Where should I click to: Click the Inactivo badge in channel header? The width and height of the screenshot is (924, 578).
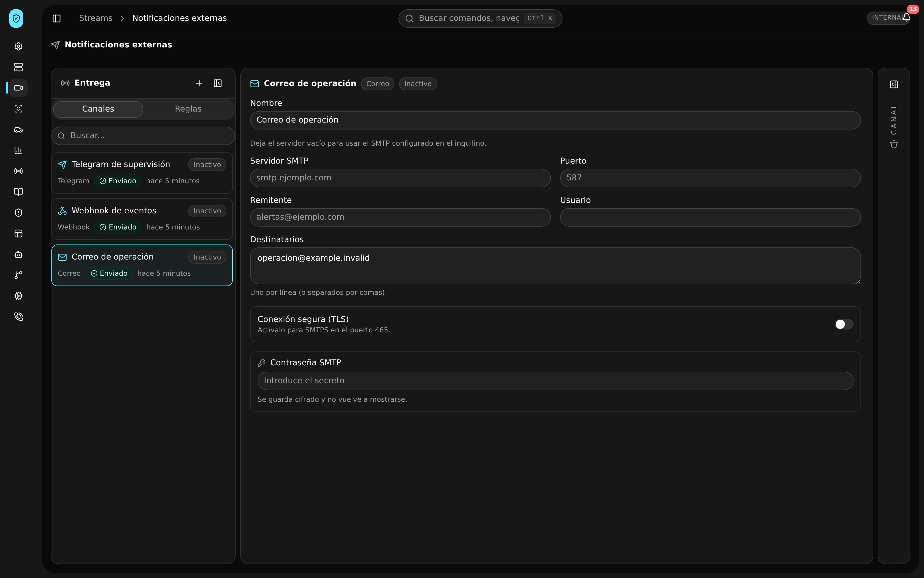pos(418,84)
